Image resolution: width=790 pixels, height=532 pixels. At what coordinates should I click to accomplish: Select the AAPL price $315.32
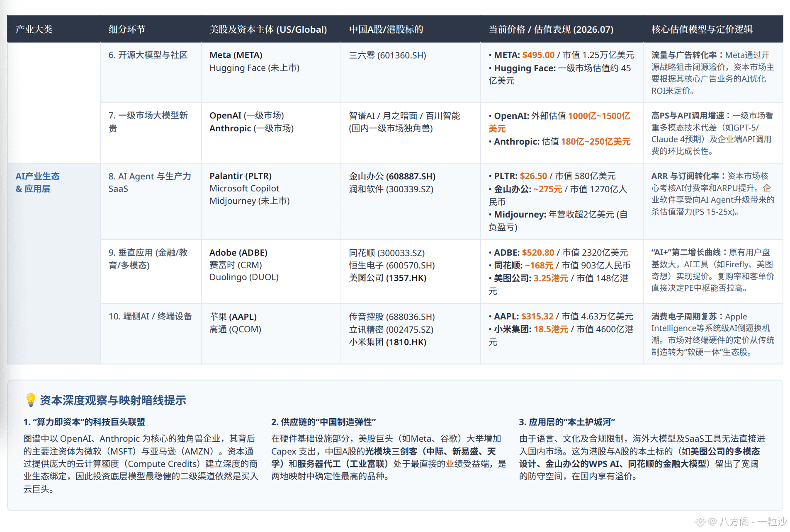tap(537, 317)
